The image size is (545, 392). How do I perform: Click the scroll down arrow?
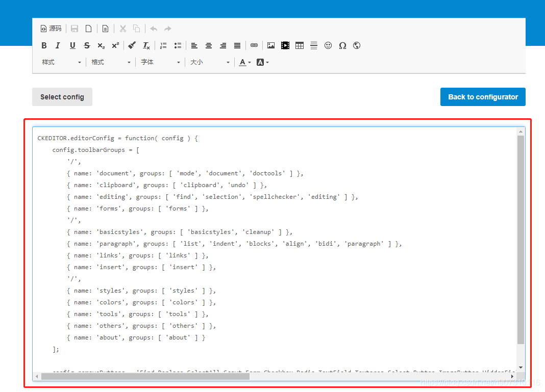click(x=521, y=368)
